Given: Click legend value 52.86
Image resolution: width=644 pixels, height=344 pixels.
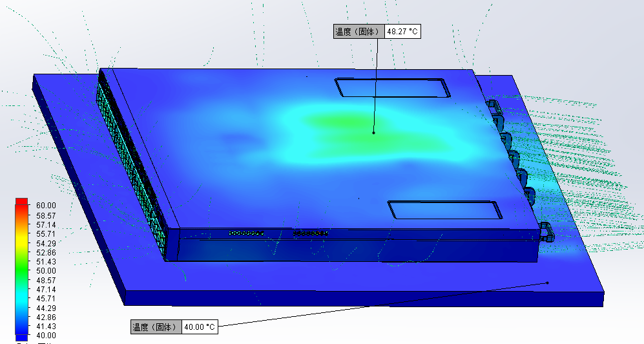Looking at the screenshot, I should tap(46, 252).
